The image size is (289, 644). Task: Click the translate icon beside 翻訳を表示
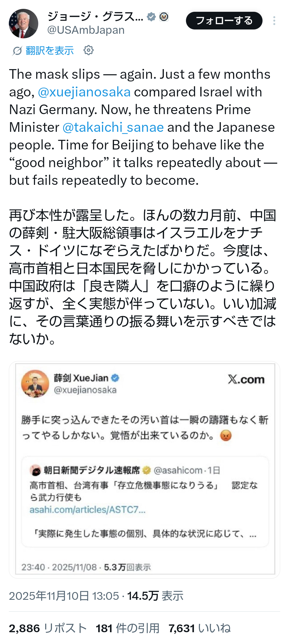[x=17, y=50]
